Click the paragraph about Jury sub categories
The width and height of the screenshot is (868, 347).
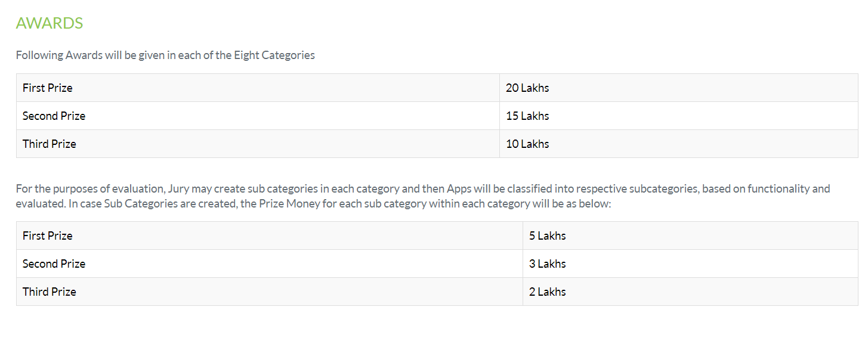(423, 196)
